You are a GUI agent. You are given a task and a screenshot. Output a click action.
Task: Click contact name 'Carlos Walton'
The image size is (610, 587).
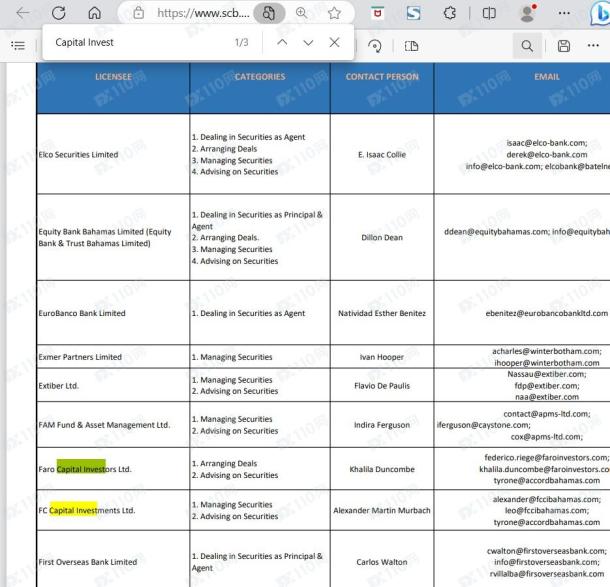(x=382, y=562)
